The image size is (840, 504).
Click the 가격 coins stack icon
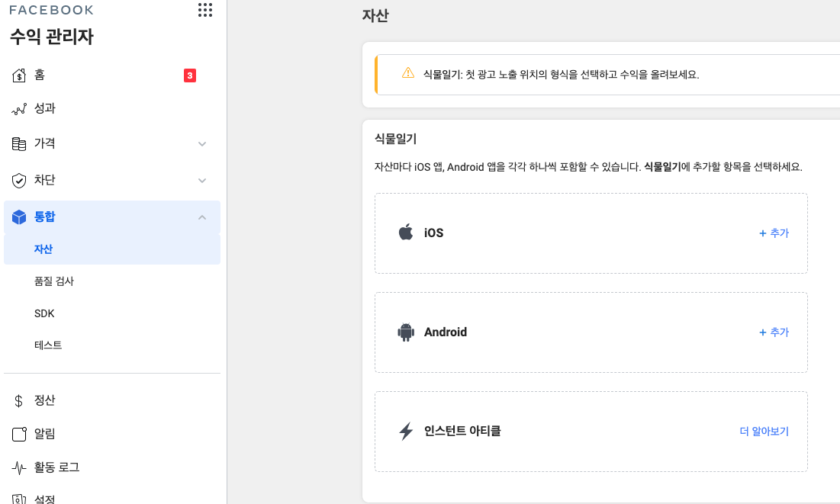(19, 143)
